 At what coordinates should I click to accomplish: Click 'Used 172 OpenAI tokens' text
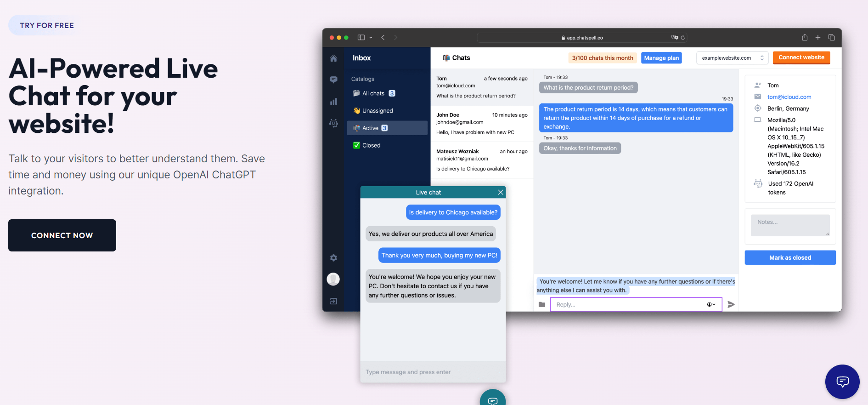point(790,188)
